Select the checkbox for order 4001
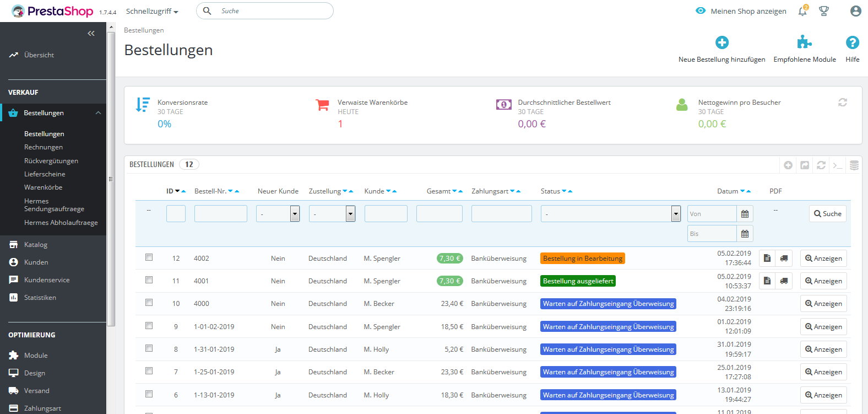This screenshot has width=868, height=414. [x=149, y=279]
